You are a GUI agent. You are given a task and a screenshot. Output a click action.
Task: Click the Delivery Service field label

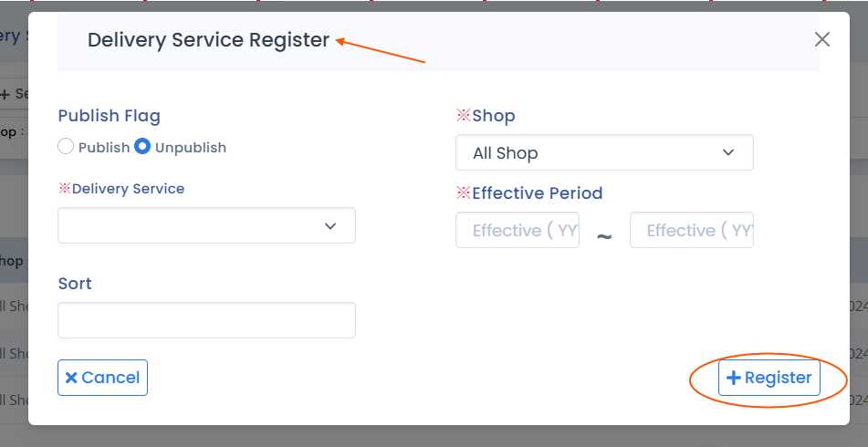click(x=128, y=189)
